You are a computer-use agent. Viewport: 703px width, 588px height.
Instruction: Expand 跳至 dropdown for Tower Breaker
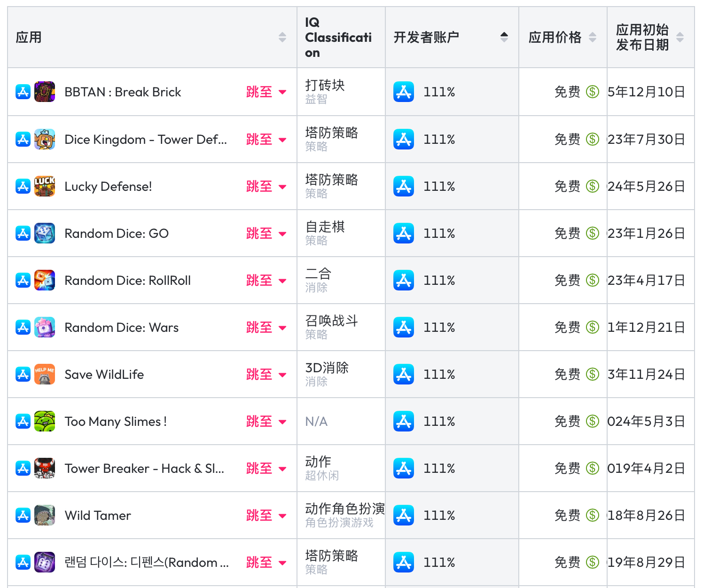point(266,468)
